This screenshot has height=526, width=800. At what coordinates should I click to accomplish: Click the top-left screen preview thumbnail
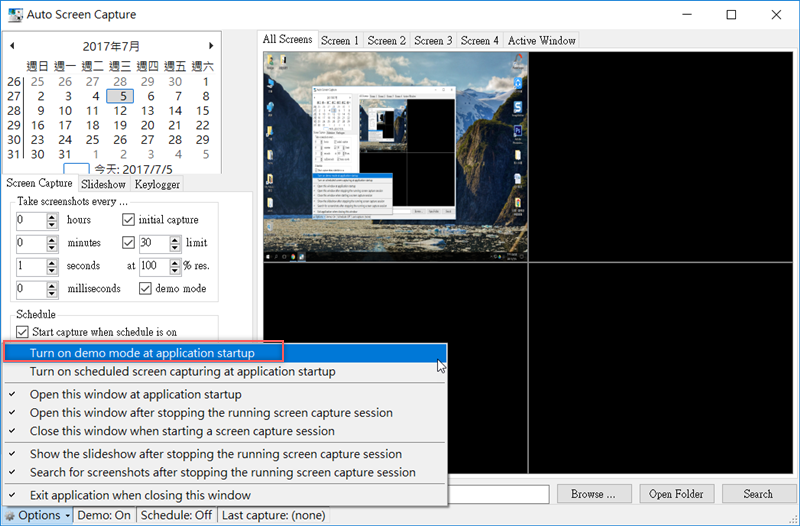point(395,157)
